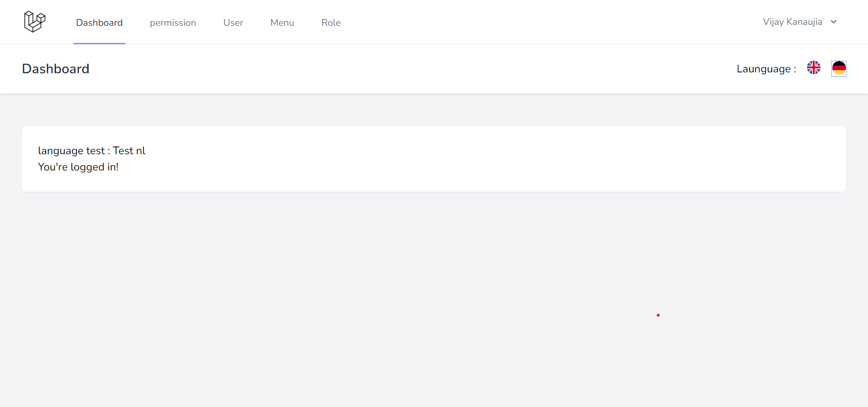Click empty space inside the white content card
This screenshot has width=868, height=407.
(452, 159)
